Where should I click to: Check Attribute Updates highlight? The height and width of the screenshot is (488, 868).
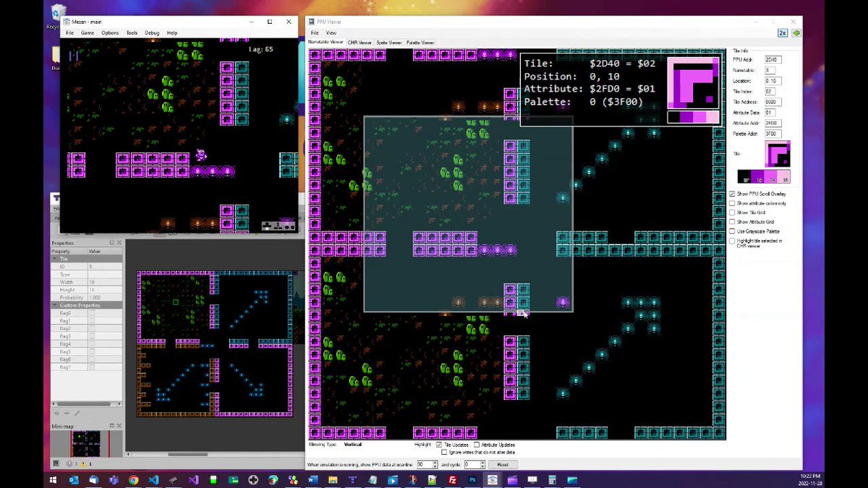477,445
